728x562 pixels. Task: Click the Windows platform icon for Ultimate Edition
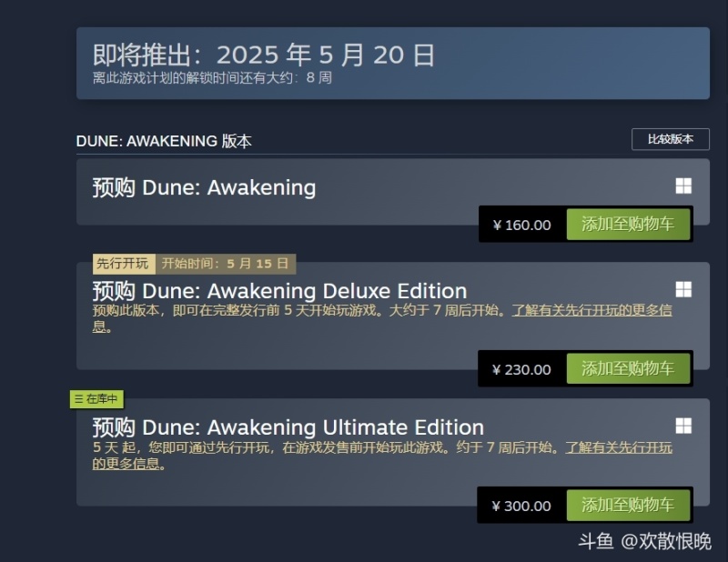click(683, 426)
